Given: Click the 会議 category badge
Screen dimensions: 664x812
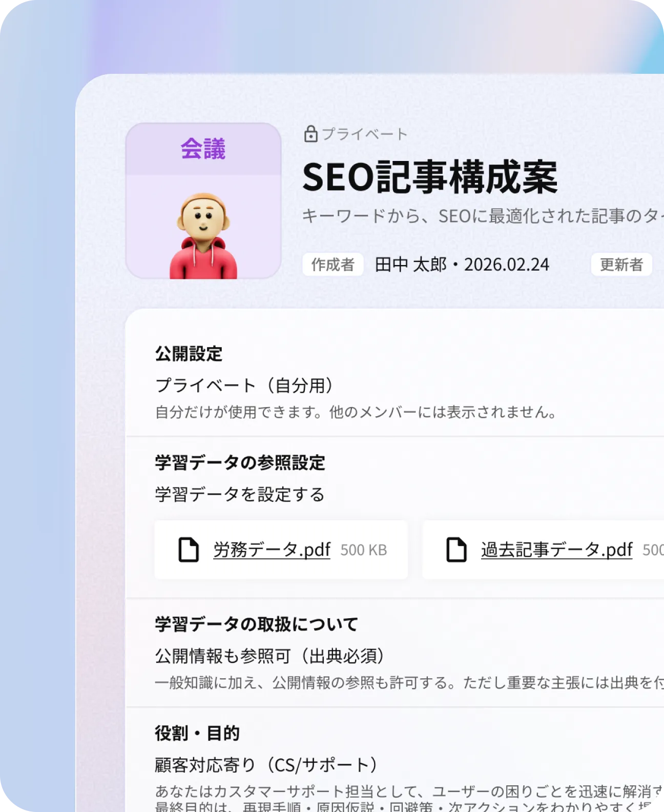Looking at the screenshot, I should pos(203,148).
